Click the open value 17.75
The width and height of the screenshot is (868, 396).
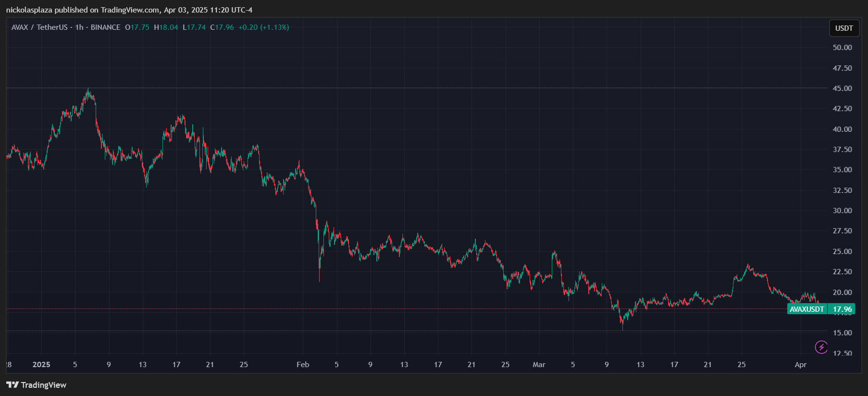[140, 27]
